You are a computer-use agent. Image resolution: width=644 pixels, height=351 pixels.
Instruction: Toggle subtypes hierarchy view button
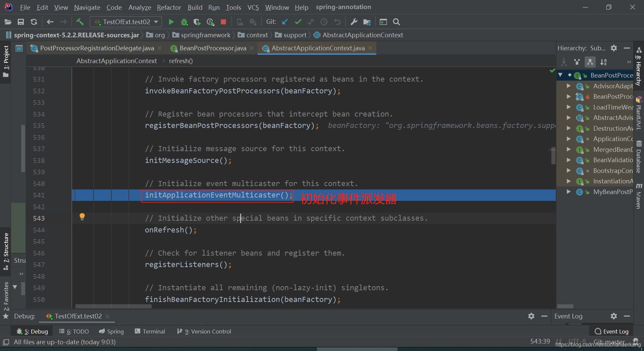590,62
